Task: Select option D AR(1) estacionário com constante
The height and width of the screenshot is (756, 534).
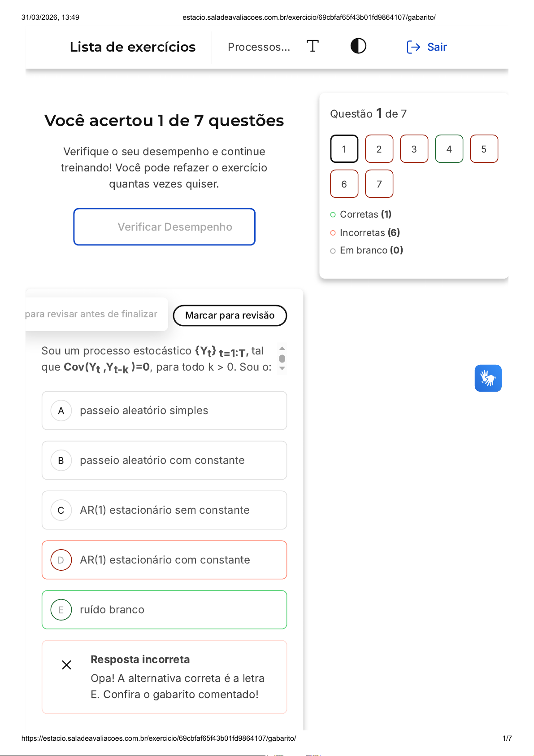Action: point(164,560)
